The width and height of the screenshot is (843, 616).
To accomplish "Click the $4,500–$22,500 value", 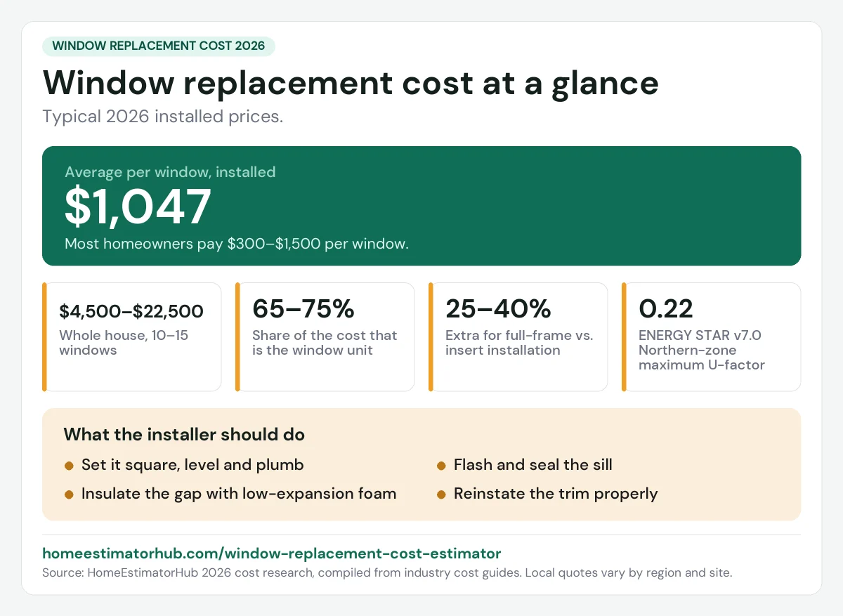I will (x=131, y=310).
